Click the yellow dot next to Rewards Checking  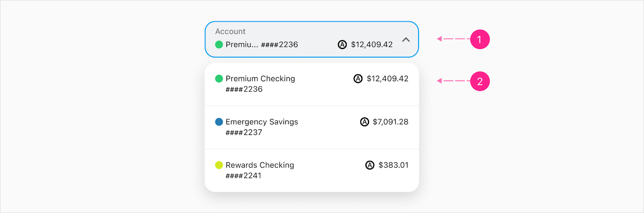tap(219, 165)
